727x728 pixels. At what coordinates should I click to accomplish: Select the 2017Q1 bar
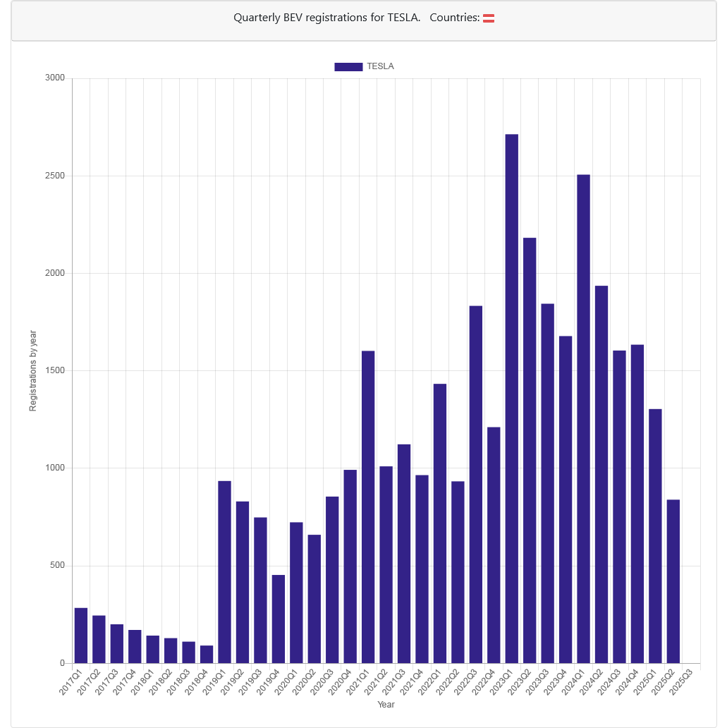point(81,636)
